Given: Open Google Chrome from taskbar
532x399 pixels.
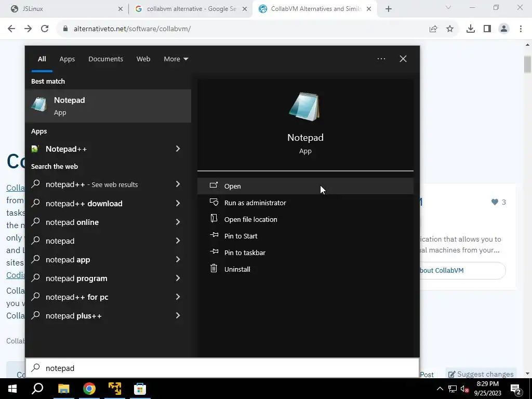Looking at the screenshot, I should pyautogui.click(x=89, y=389).
